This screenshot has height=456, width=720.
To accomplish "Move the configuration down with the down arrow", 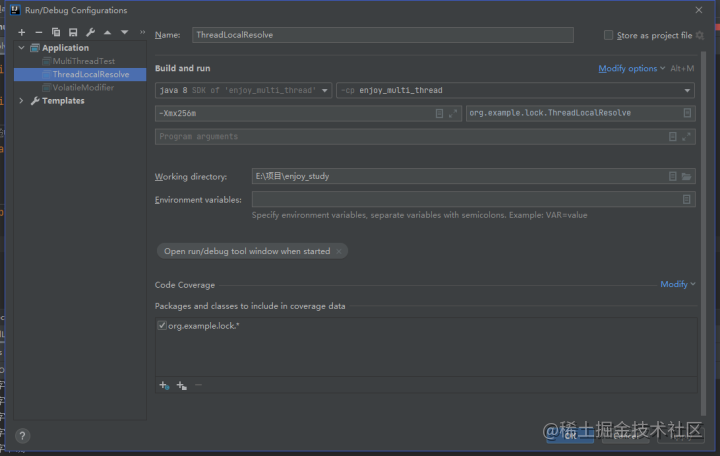I will (124, 32).
